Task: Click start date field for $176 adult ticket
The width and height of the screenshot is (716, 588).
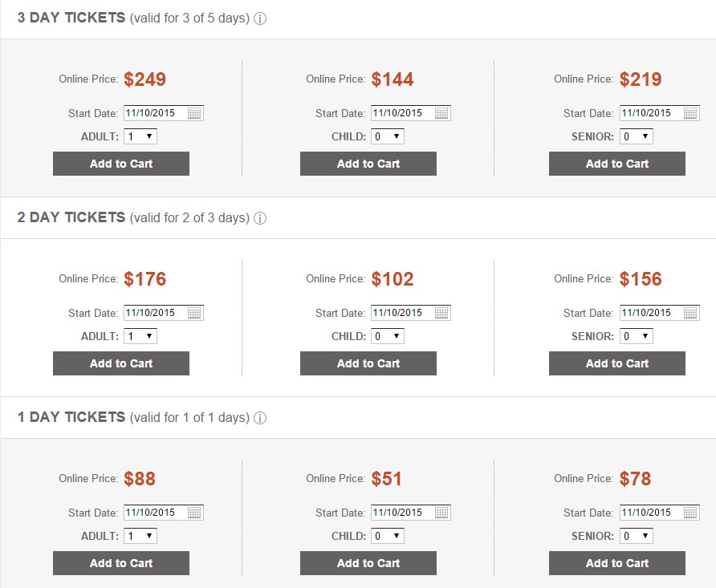Action: coord(164,313)
